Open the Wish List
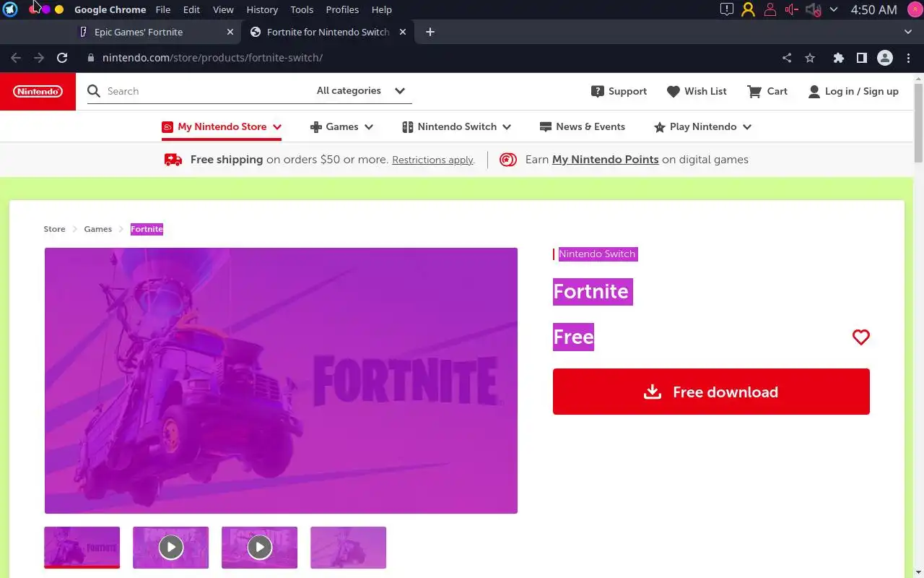The height and width of the screenshot is (578, 924). point(697,91)
